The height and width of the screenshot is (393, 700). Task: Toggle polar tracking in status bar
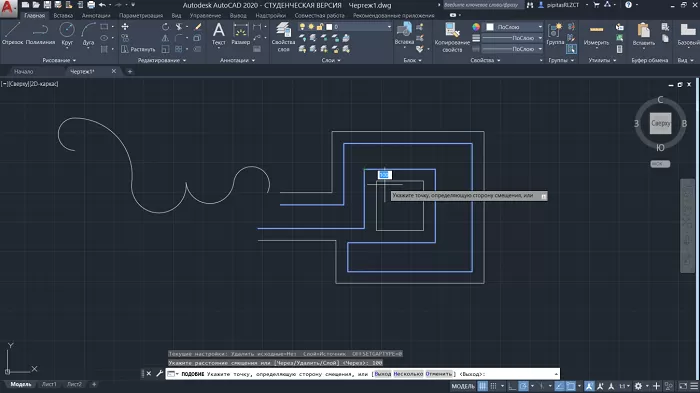pyautogui.click(x=524, y=386)
